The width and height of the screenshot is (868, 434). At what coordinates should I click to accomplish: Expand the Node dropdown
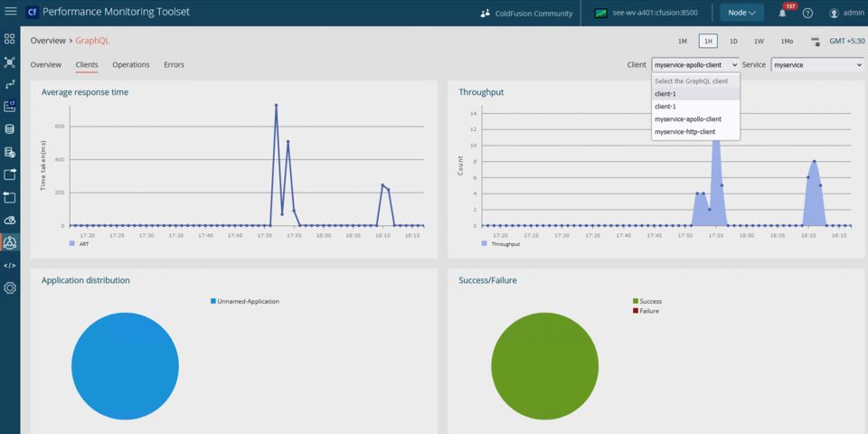coord(741,13)
